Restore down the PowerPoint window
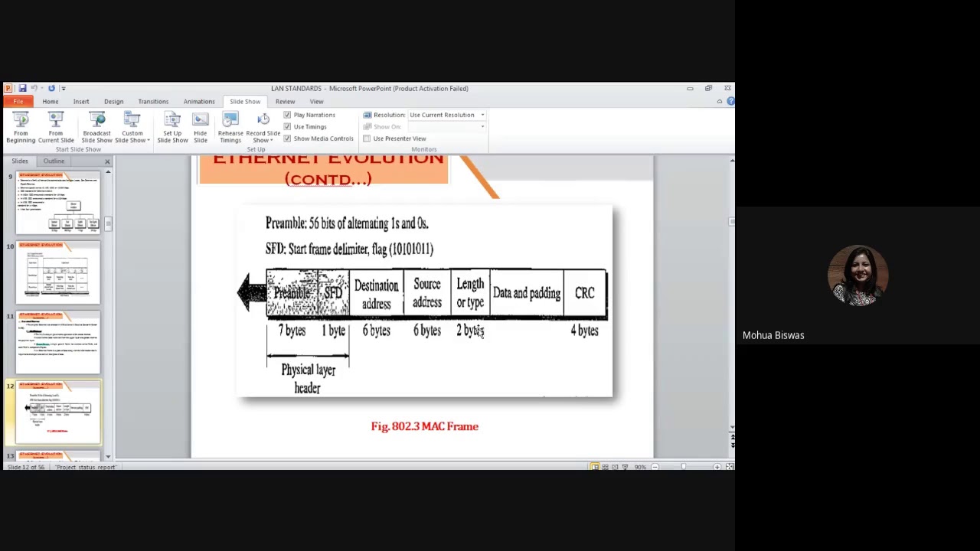 (708, 88)
